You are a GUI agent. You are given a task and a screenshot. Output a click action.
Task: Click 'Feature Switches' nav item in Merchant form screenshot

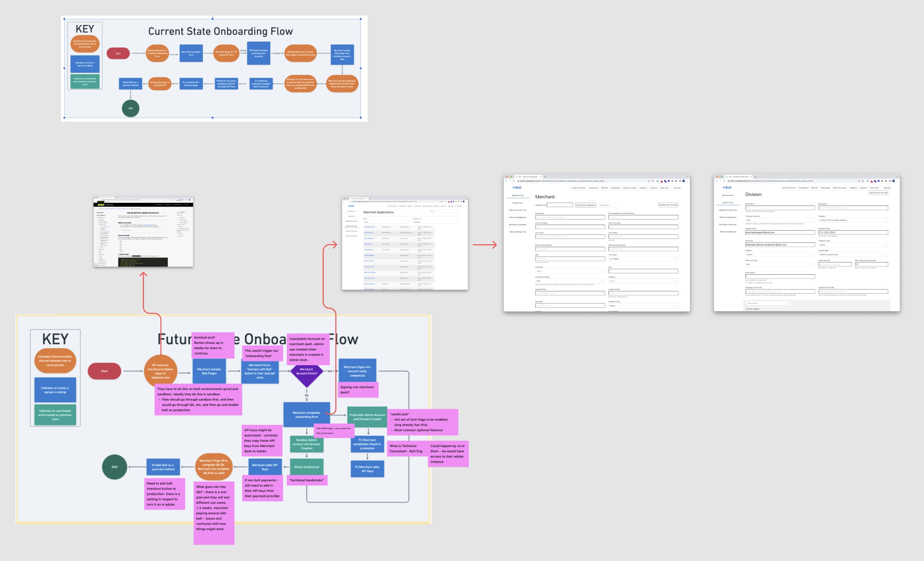578,188
